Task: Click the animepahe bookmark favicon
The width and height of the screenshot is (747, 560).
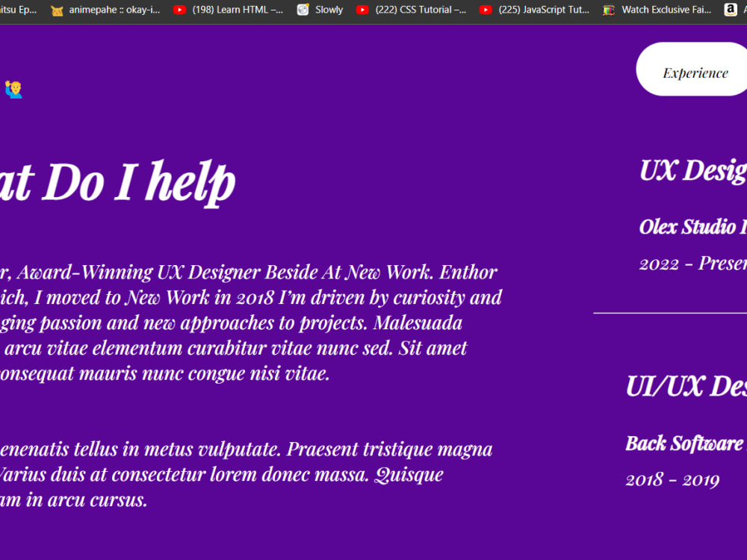Action: [x=57, y=10]
